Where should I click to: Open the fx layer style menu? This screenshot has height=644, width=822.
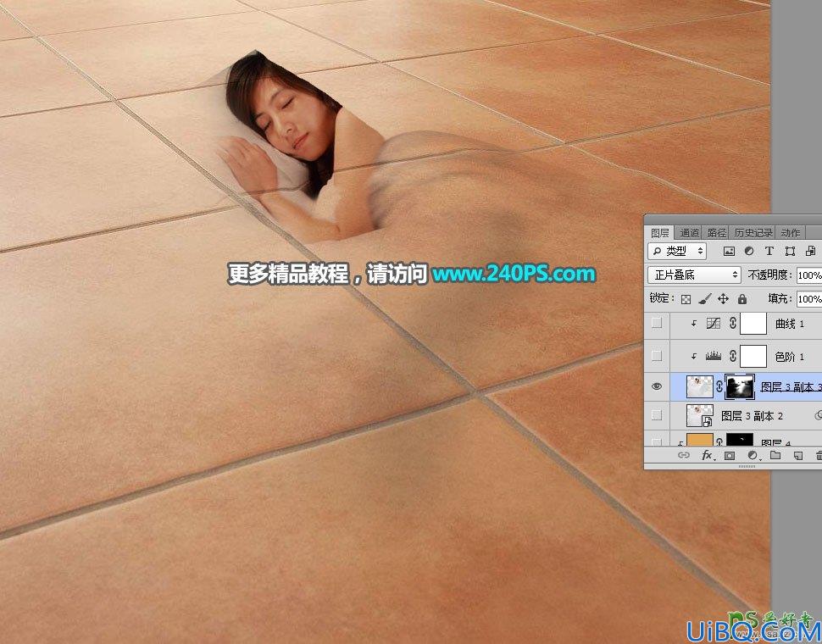[x=708, y=455]
